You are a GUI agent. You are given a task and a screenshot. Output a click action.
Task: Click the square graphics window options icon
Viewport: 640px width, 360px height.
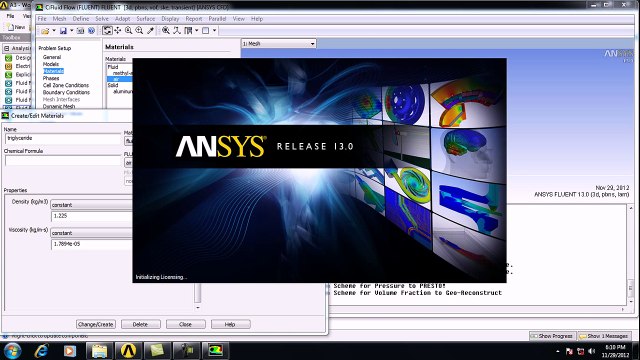206,31
